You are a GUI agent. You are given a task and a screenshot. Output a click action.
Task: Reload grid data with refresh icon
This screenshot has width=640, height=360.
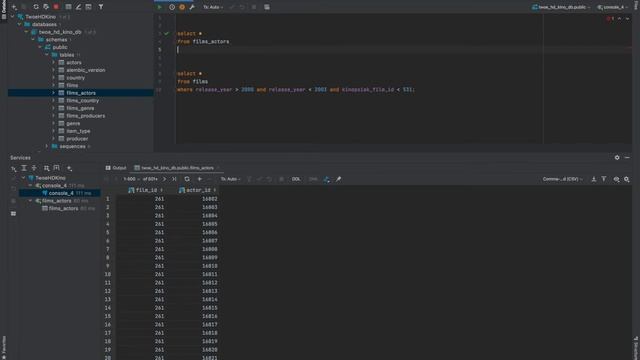(187, 179)
